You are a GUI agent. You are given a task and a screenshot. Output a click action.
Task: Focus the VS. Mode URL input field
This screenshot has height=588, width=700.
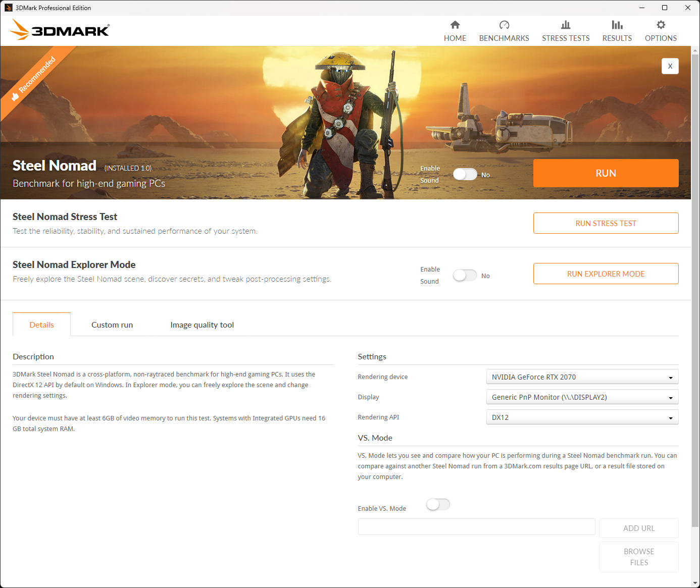[x=476, y=527]
